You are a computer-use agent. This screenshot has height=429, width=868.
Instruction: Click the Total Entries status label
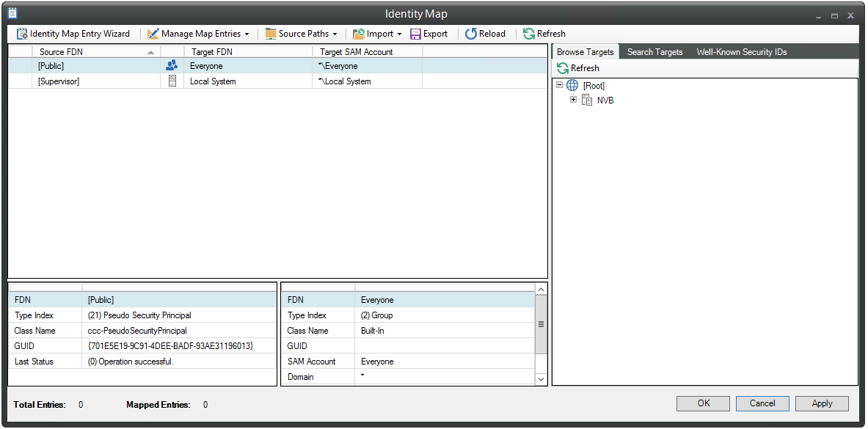click(x=40, y=405)
